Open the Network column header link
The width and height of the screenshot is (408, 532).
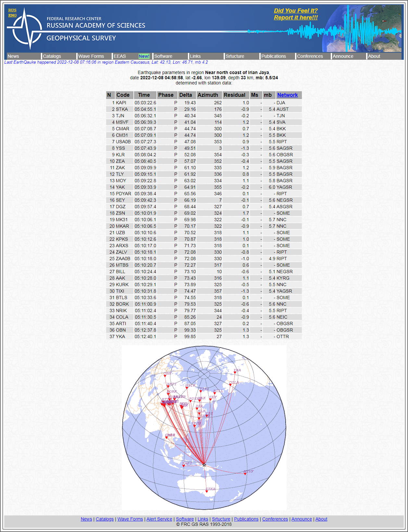pos(288,95)
